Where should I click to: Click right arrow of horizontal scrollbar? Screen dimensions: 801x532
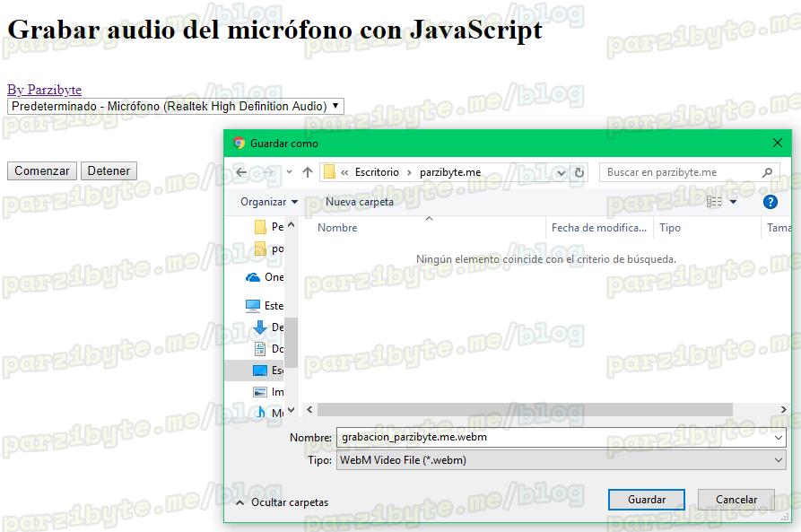click(x=783, y=409)
